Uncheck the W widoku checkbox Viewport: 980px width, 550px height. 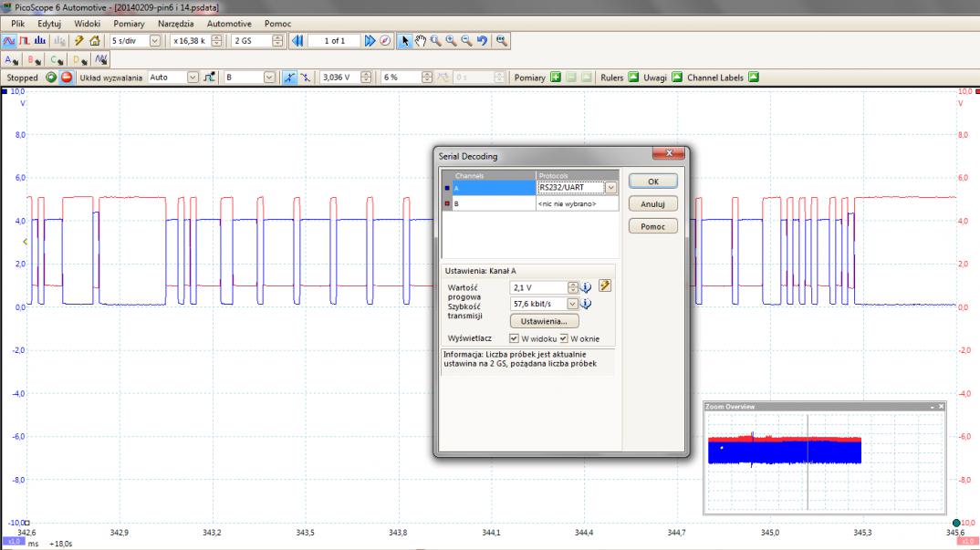click(x=515, y=338)
